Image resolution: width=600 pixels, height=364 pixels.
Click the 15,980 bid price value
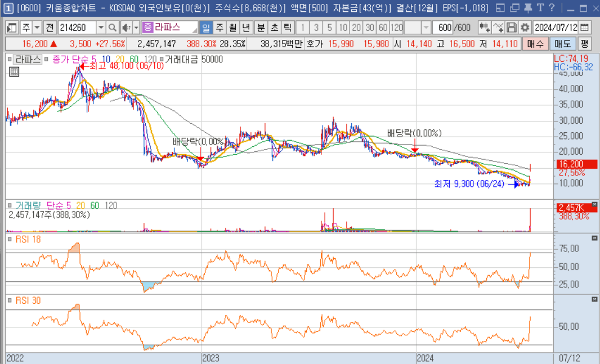point(376,43)
